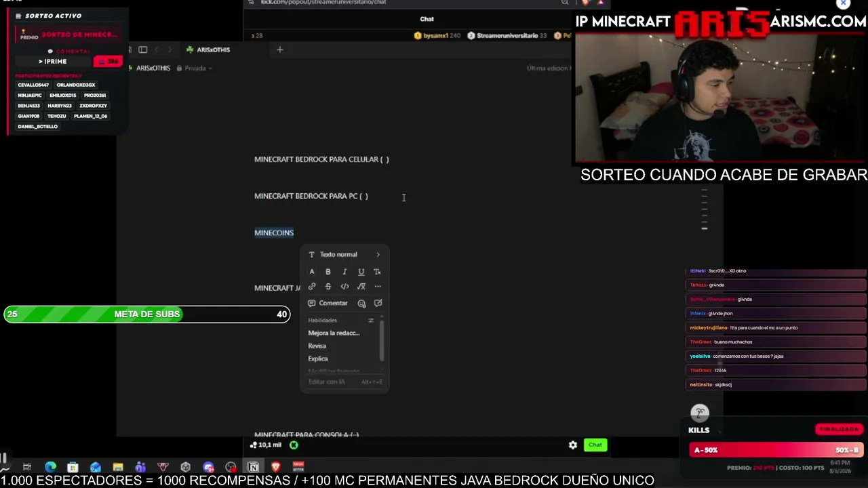
Task: Open Brave browser from the taskbar
Action: point(275,467)
